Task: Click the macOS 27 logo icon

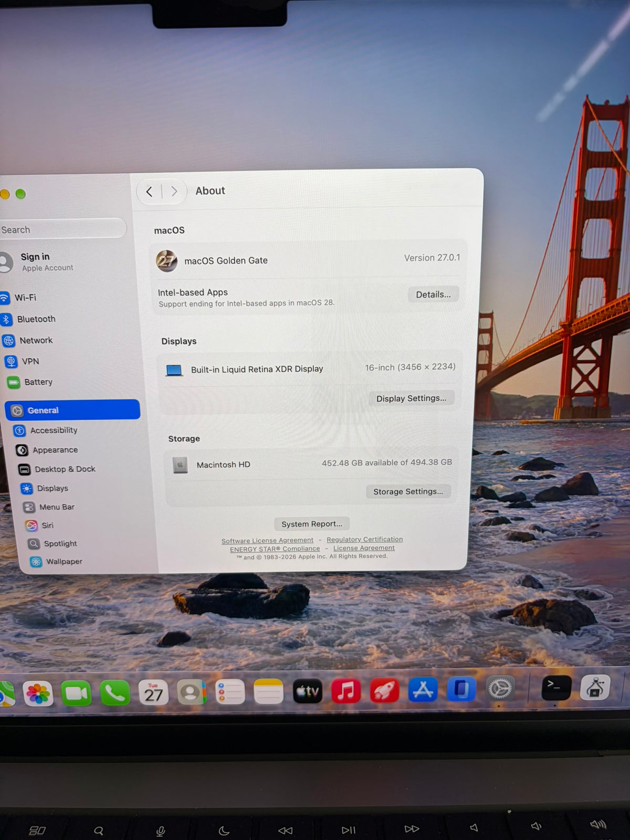Action: pos(166,260)
